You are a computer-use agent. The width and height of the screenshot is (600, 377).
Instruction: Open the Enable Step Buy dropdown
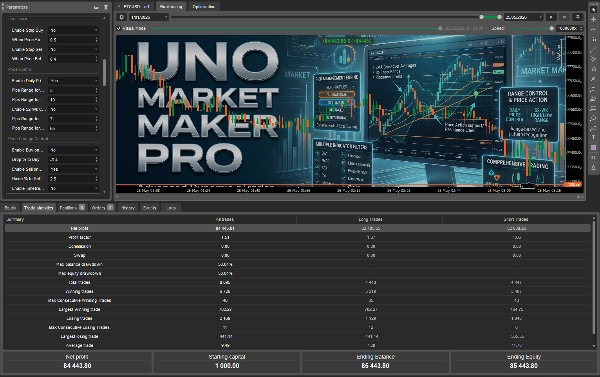tap(73, 30)
